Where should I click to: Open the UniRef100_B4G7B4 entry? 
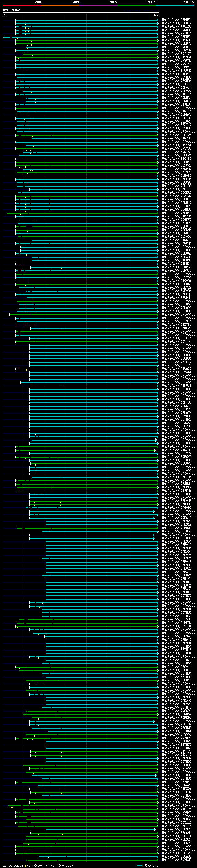[177, 139]
